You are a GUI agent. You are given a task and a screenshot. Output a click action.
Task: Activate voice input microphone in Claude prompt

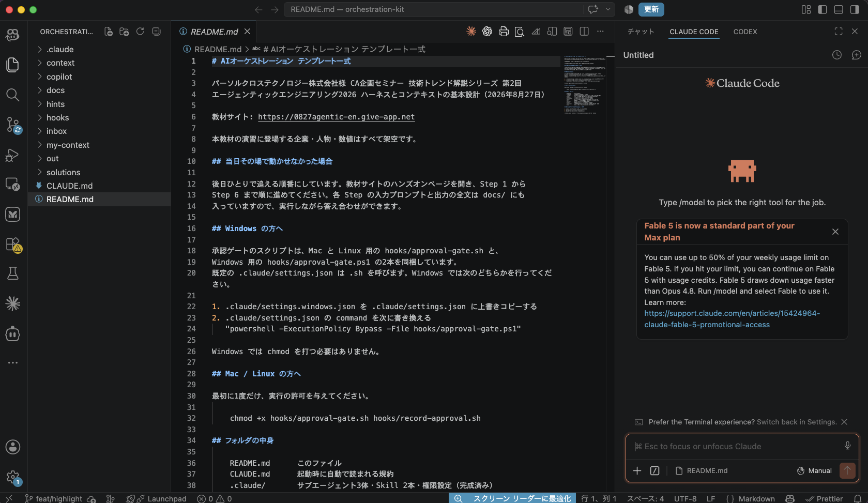coord(847,446)
